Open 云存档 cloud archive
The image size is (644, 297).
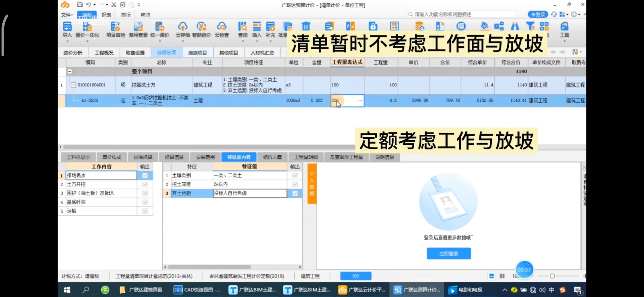pos(182,27)
